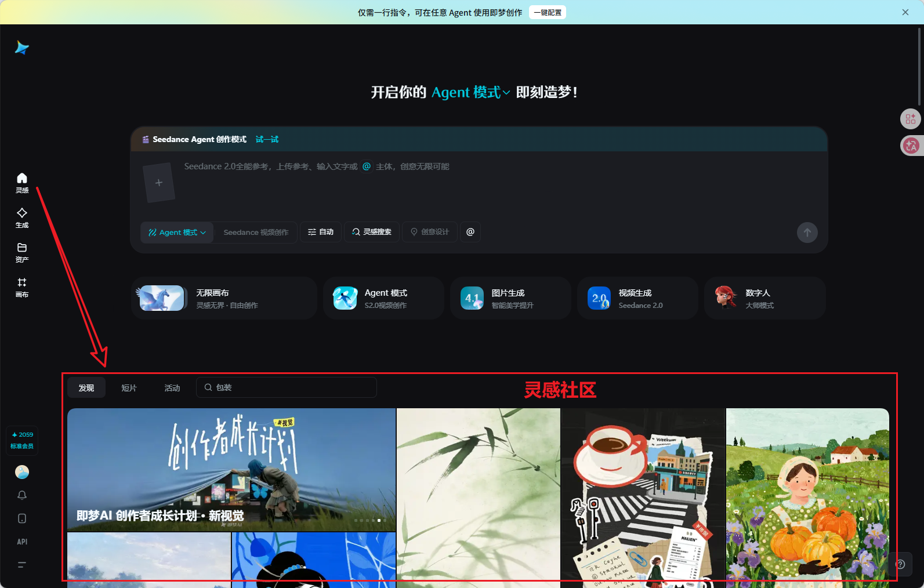Click the app grid floating button on right
924x588 pixels.
coord(911,119)
